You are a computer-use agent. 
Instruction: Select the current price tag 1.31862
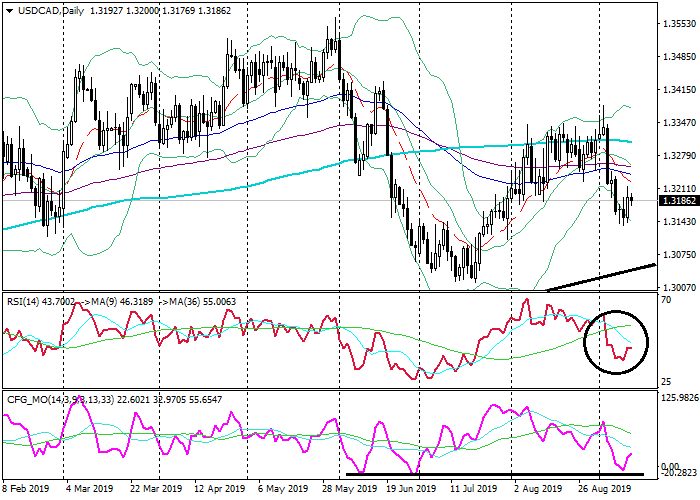[679, 200]
